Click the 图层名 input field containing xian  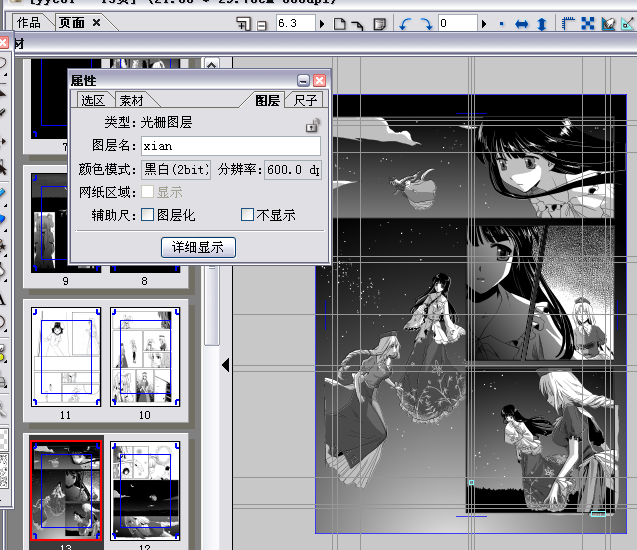click(230, 146)
